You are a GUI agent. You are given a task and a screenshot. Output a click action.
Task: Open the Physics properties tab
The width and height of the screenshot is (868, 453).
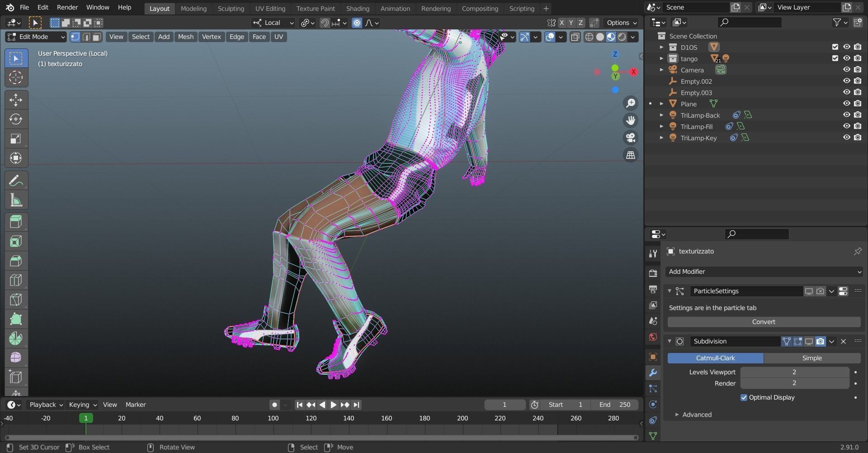[x=653, y=405]
